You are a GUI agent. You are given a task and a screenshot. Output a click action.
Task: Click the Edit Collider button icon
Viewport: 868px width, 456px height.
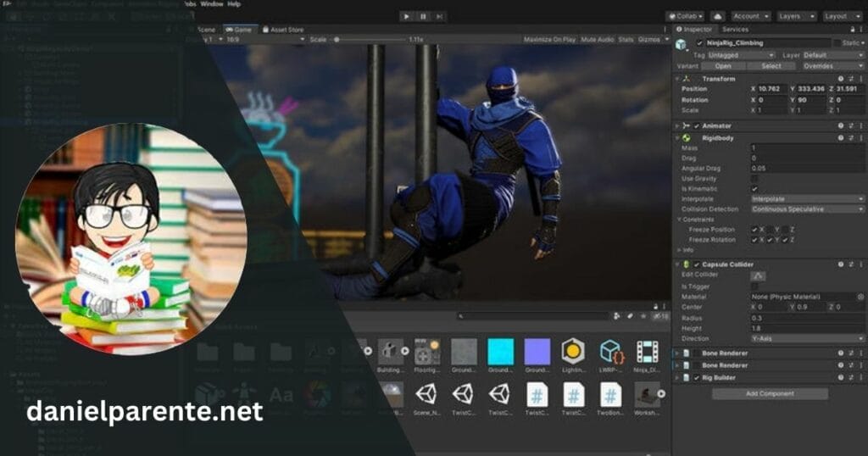click(x=758, y=275)
